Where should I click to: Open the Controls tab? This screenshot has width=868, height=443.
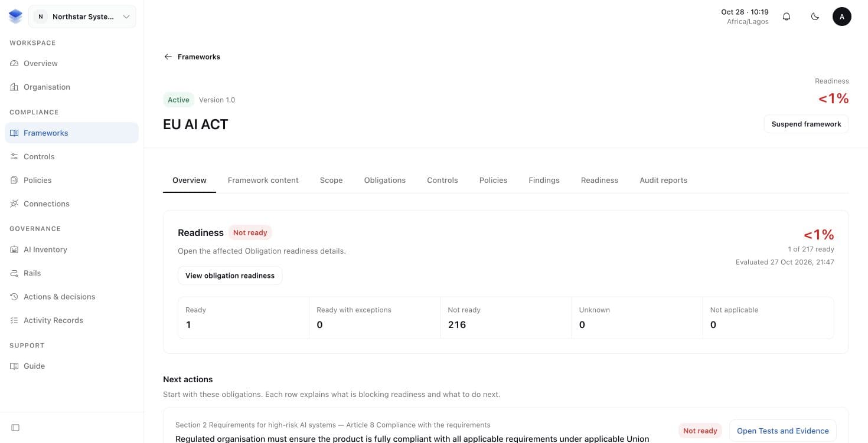[x=442, y=180]
